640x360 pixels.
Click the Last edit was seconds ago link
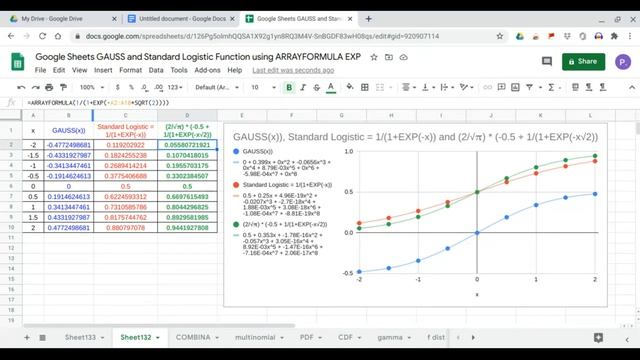coord(293,70)
